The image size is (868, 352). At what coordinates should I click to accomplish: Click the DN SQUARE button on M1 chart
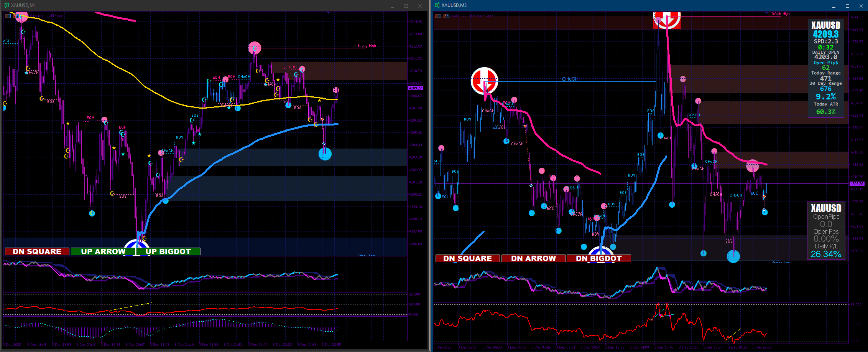point(37,251)
